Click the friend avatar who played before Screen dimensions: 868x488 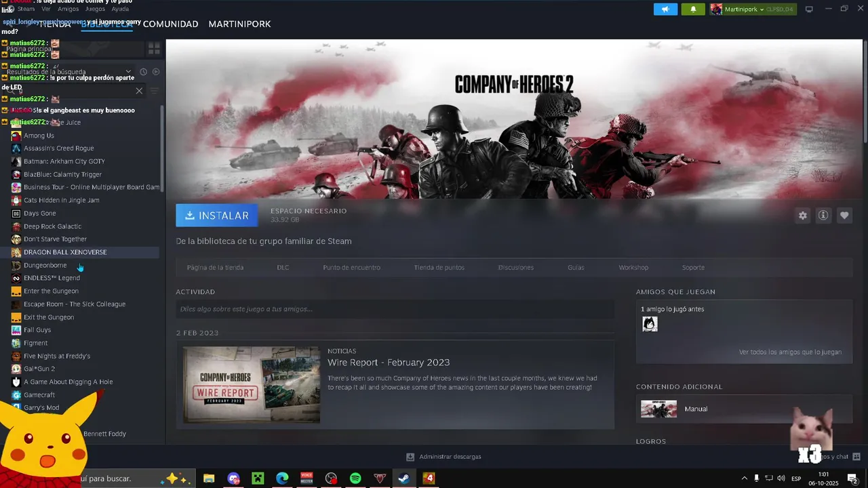click(x=650, y=324)
